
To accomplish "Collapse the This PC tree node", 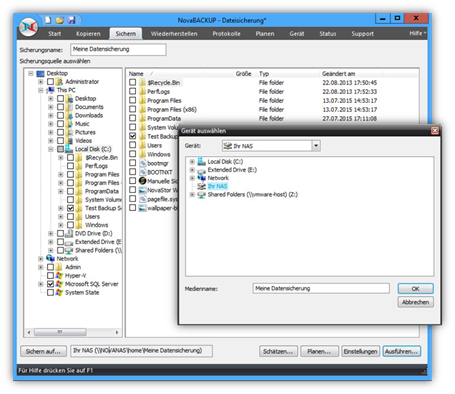I will tap(41, 90).
